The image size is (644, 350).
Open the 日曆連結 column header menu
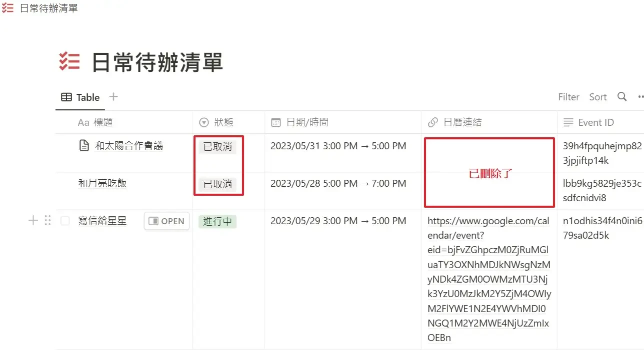[x=489, y=122]
